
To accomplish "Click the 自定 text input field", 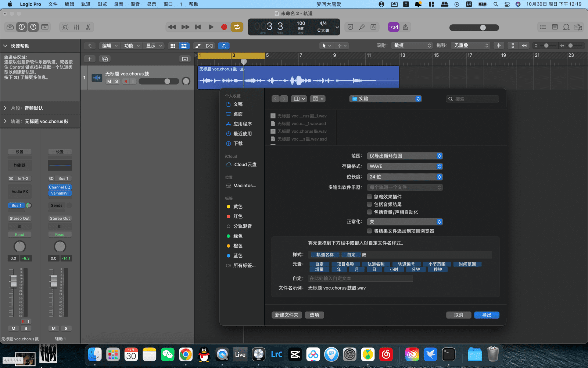I will (x=360, y=278).
